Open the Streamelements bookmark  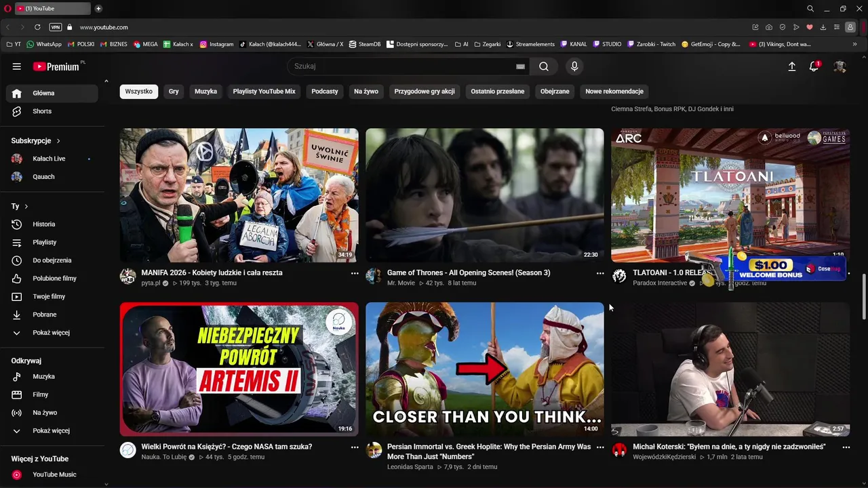(530, 44)
